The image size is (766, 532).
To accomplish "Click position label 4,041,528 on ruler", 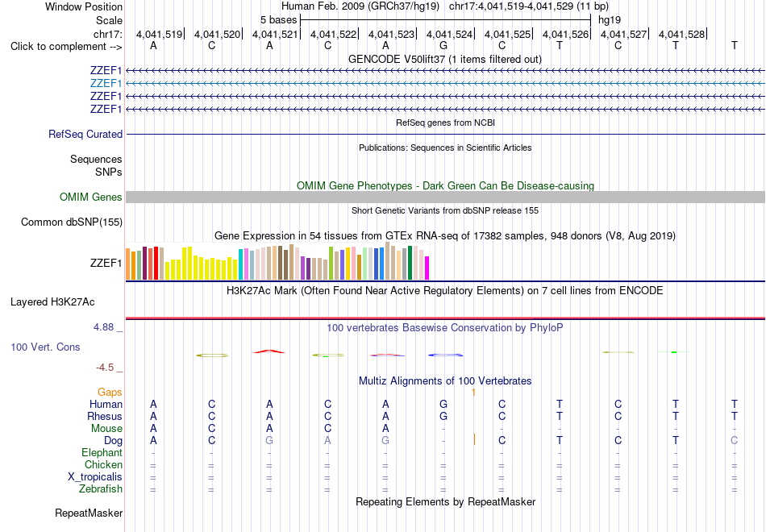I will point(681,34).
